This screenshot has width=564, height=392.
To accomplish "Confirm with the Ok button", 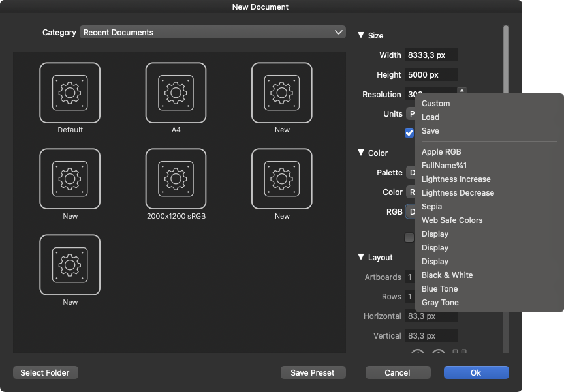I will 476,372.
